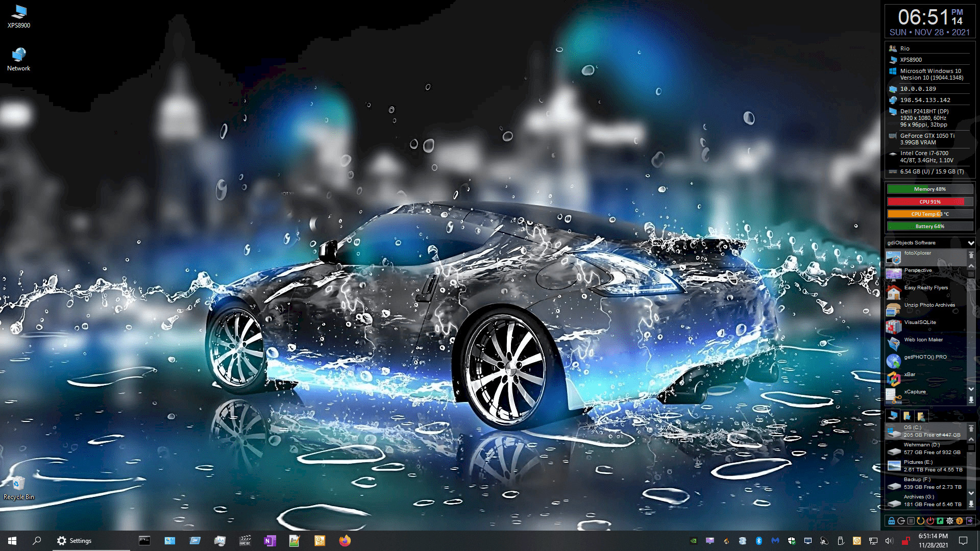Launch VisualSQLite from the sidebar

click(x=920, y=323)
